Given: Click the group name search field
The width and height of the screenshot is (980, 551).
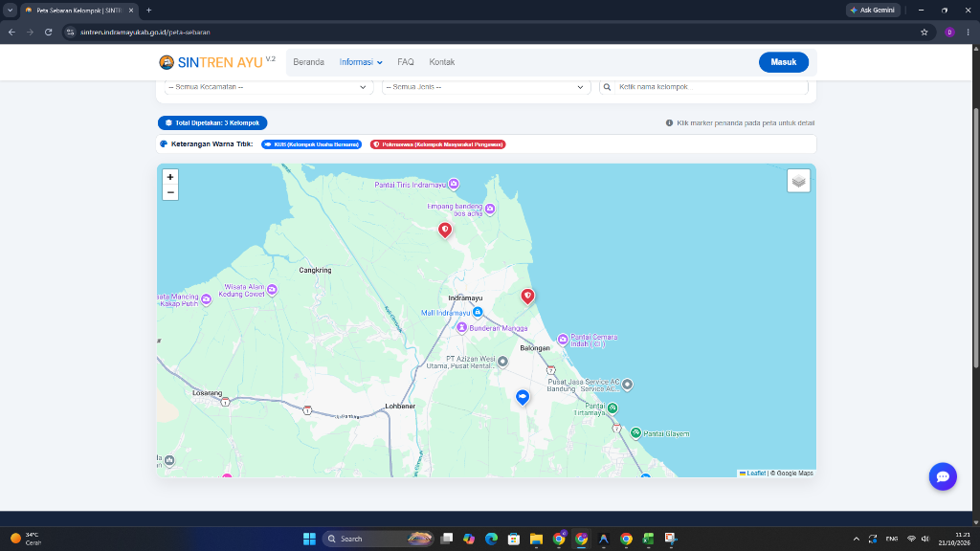Looking at the screenshot, I should click(x=711, y=87).
